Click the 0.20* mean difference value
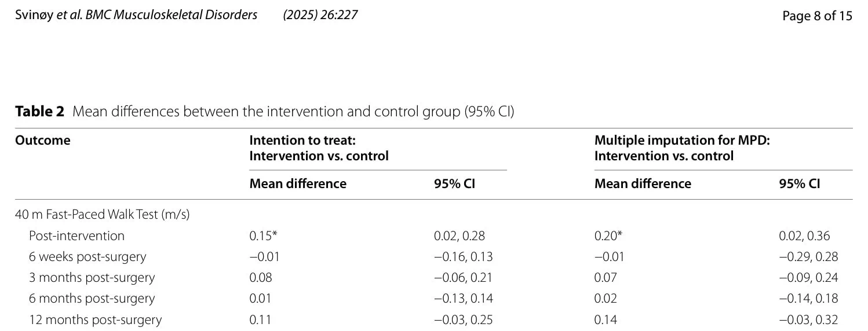The height and width of the screenshot is (331, 868). tap(607, 236)
